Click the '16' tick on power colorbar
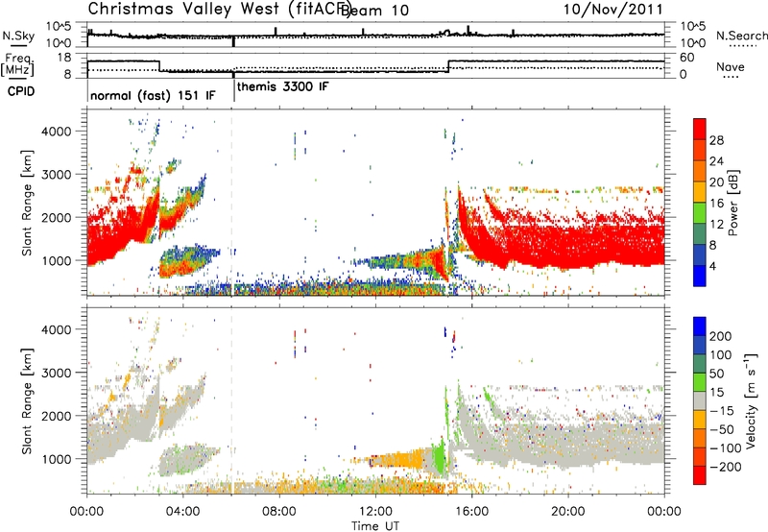The height and width of the screenshot is (532, 768). click(716, 204)
